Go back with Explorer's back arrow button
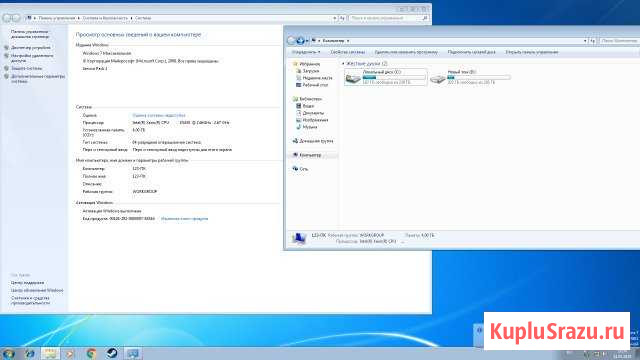The width and height of the screenshot is (640, 360). point(291,40)
